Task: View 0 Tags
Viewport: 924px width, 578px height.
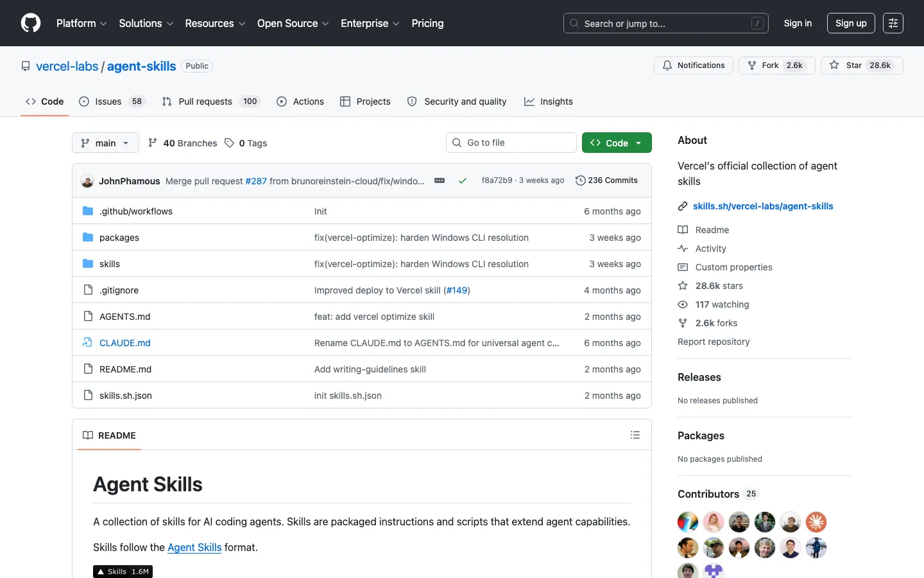Action: click(246, 143)
